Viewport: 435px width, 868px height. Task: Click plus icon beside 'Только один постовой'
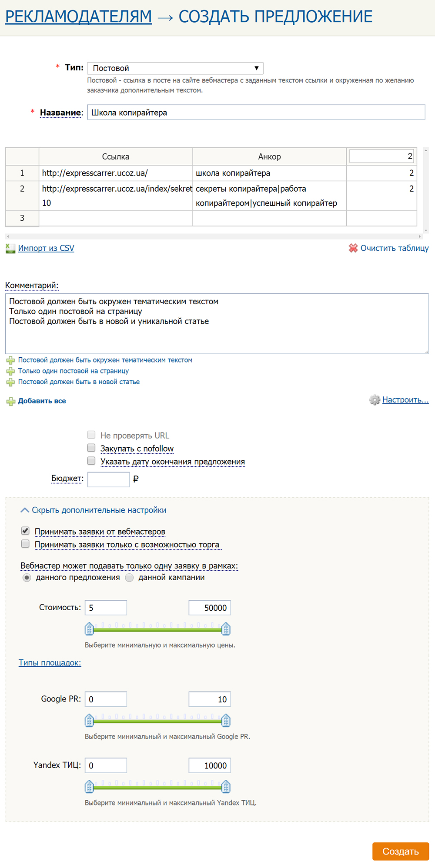pyautogui.click(x=10, y=371)
